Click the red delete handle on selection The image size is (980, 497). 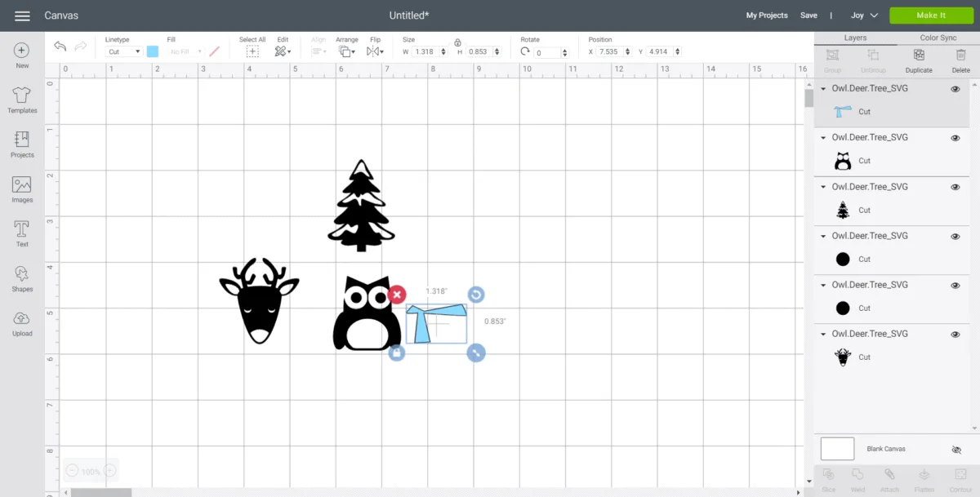click(x=397, y=295)
